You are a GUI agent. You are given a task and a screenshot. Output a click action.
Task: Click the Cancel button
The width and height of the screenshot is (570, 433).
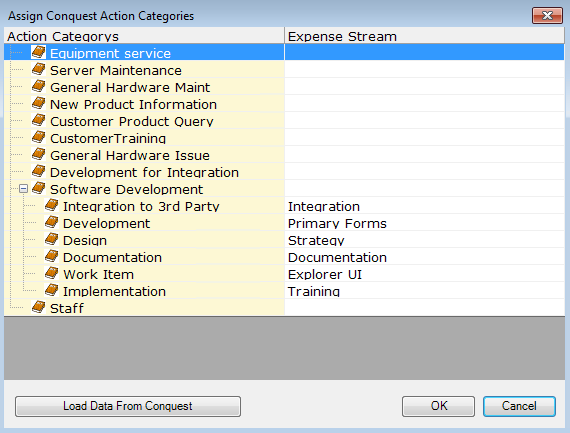(519, 406)
